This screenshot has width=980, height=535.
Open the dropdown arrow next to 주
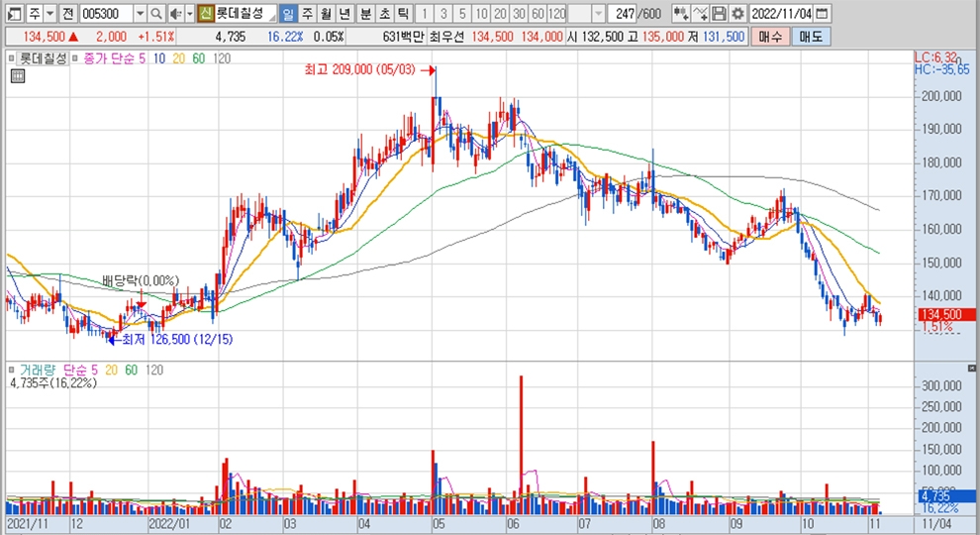pos(49,14)
